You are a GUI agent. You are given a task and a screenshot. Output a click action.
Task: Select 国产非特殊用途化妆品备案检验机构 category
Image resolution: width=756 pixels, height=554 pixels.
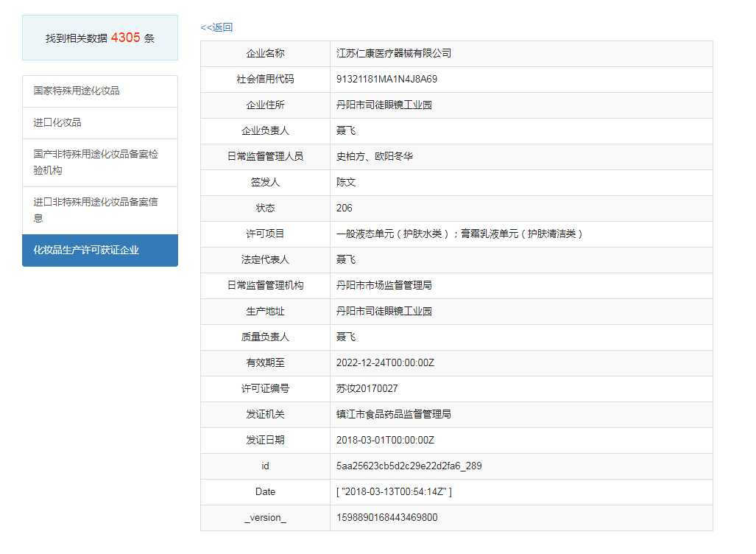pyautogui.click(x=100, y=162)
